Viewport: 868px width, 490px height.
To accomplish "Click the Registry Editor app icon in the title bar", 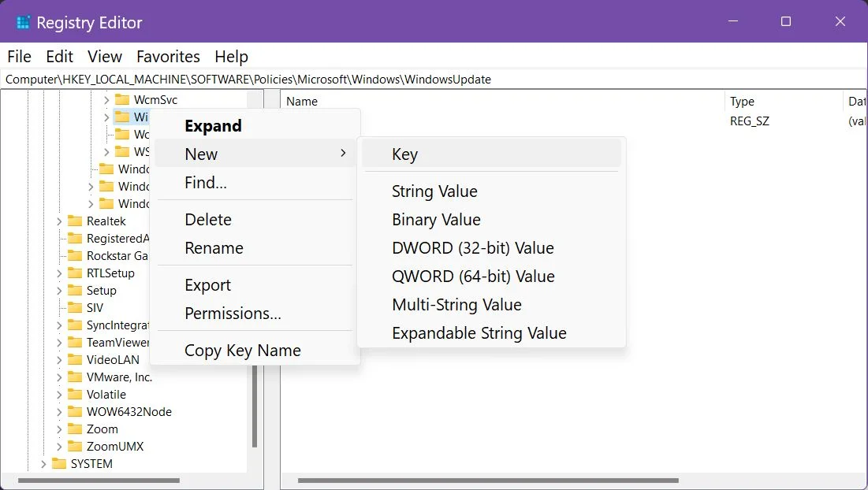I will (x=23, y=23).
